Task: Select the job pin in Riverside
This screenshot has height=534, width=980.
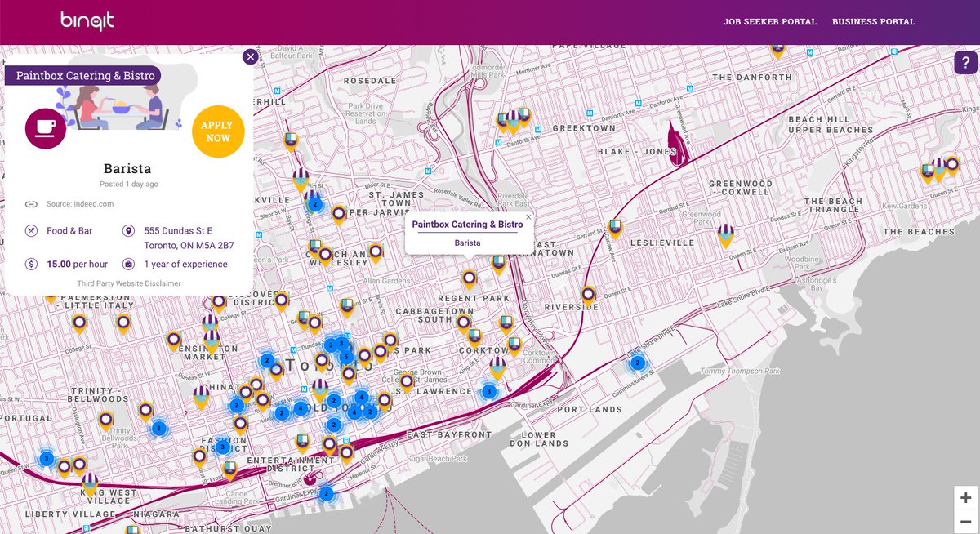Action: click(x=588, y=294)
